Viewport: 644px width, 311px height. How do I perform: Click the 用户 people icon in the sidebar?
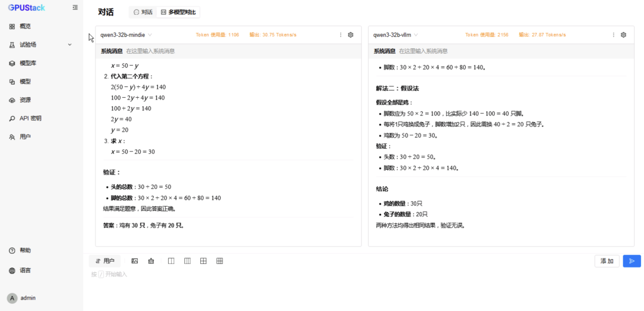(x=12, y=136)
